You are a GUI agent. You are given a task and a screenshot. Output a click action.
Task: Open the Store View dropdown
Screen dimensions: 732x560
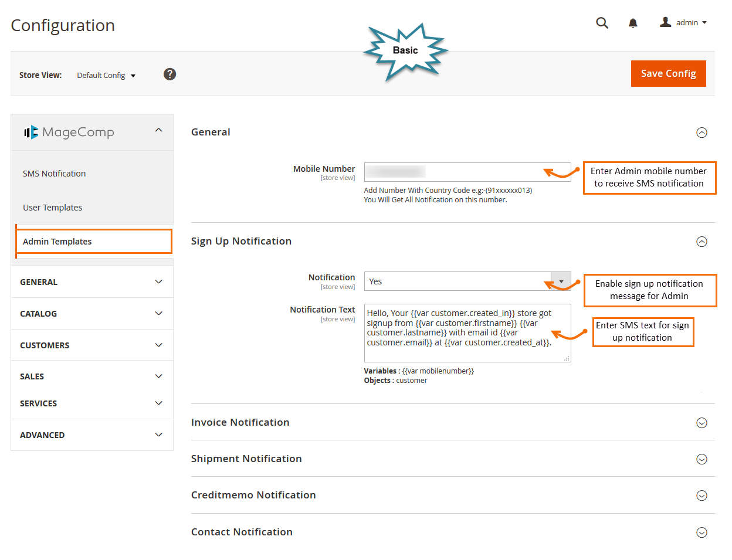coord(106,75)
